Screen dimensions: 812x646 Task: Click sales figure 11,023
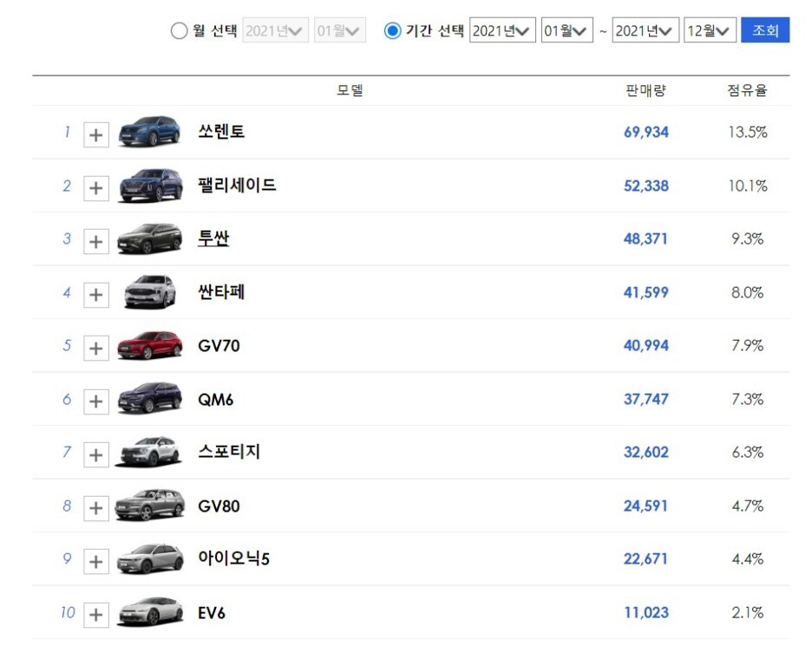click(x=646, y=612)
